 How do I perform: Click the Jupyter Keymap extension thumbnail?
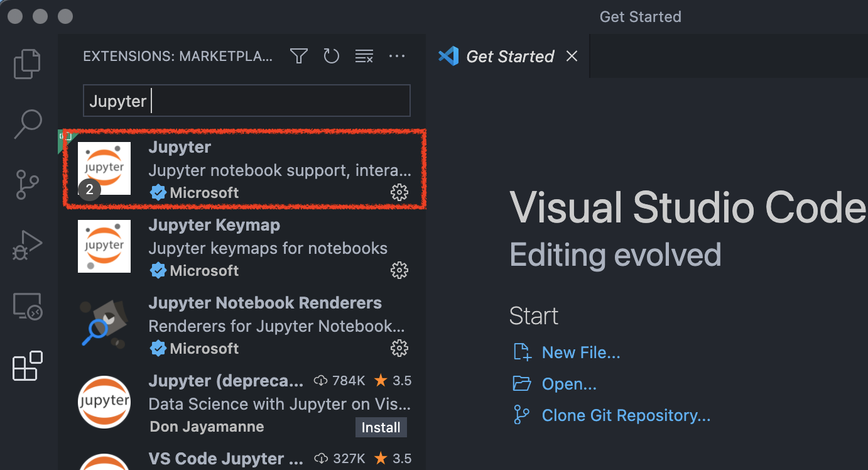coord(104,246)
